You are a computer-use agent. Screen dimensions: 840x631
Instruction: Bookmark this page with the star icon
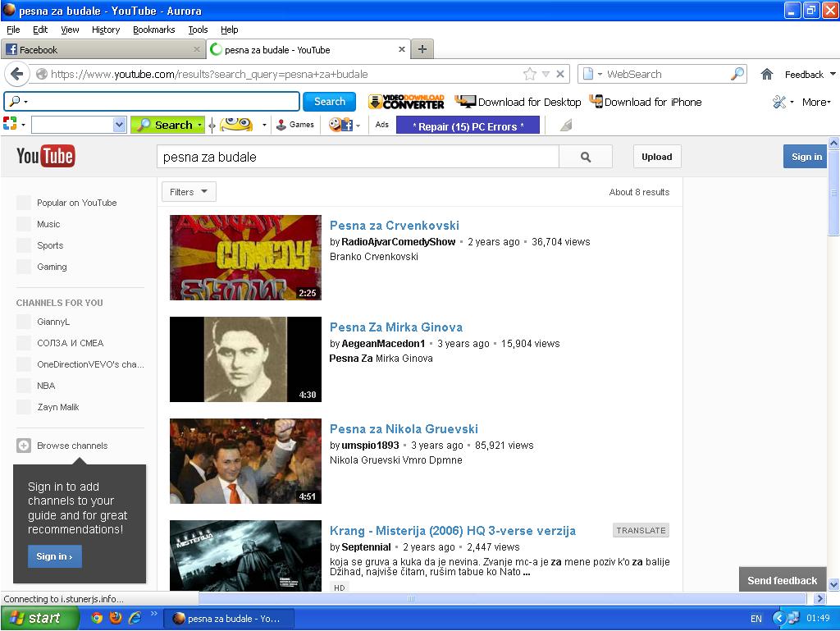pyautogui.click(x=530, y=74)
